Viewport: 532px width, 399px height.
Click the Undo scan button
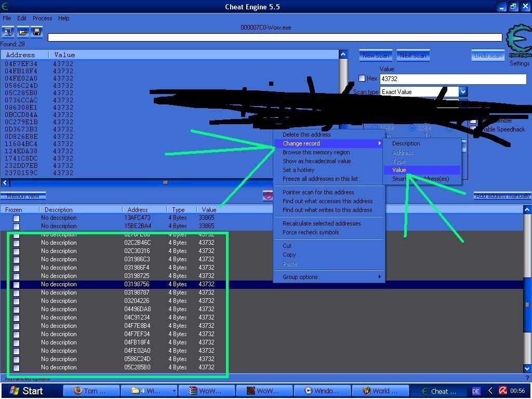[487, 56]
